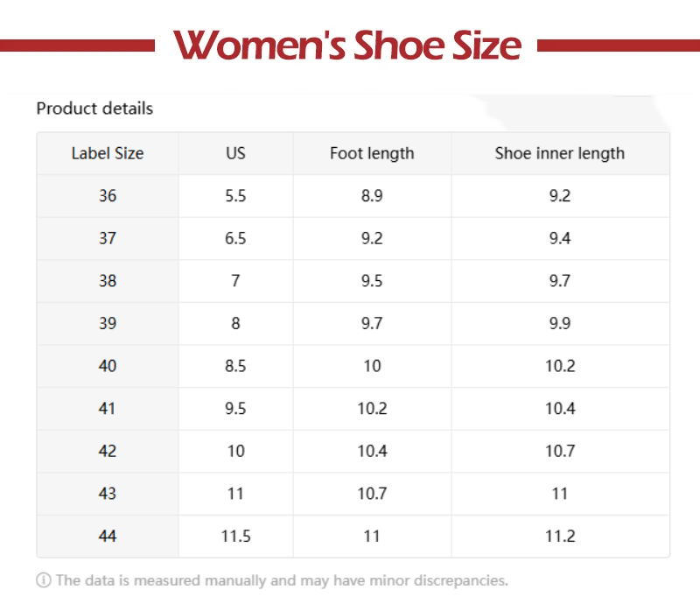
Task: Select label size 42 cell
Action: click(x=108, y=451)
